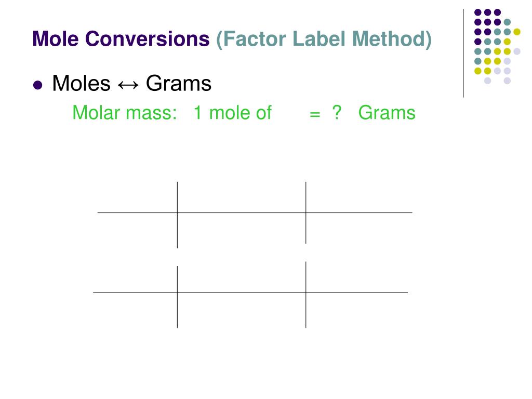
Task: Click the lower grid's middle bottom cell
Action: 242,310
